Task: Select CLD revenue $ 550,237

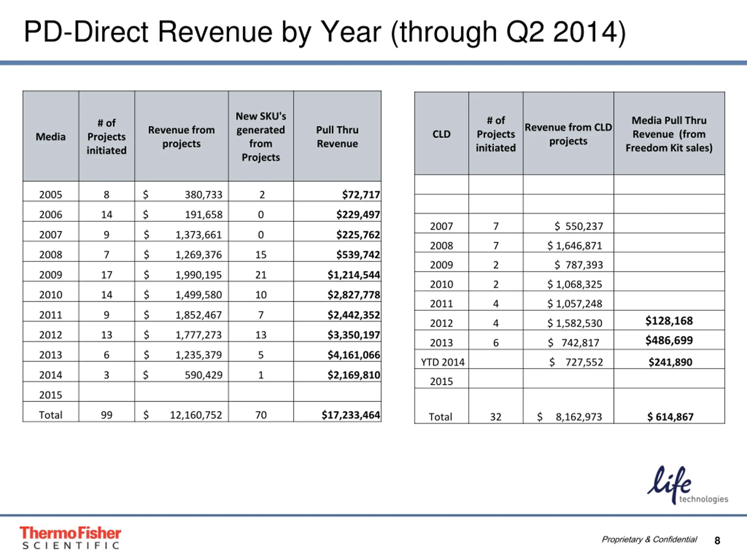Action: tap(579, 226)
